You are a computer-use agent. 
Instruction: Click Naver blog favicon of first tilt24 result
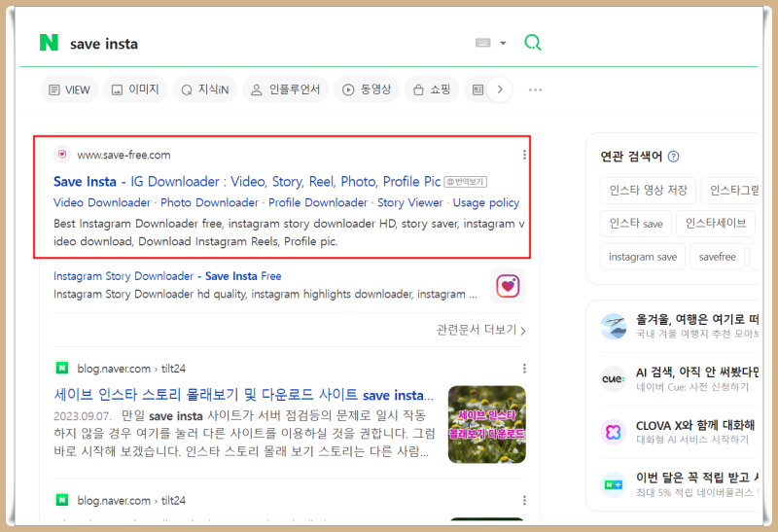tap(62, 368)
